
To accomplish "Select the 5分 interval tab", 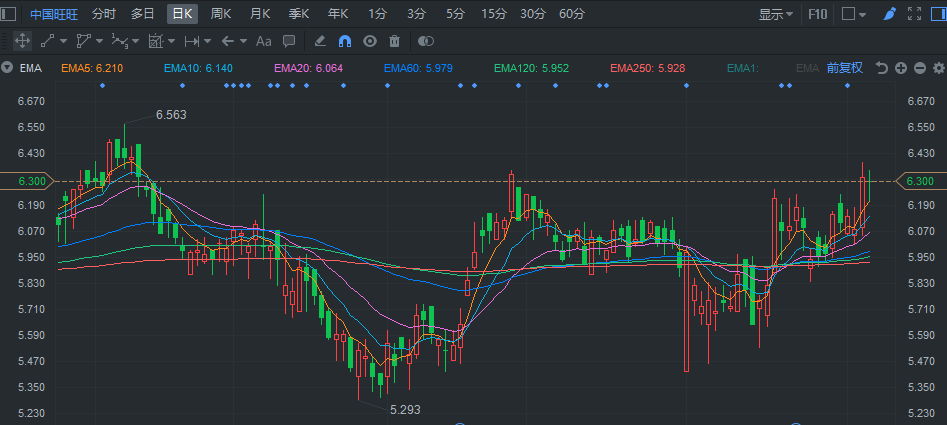I will coord(455,14).
